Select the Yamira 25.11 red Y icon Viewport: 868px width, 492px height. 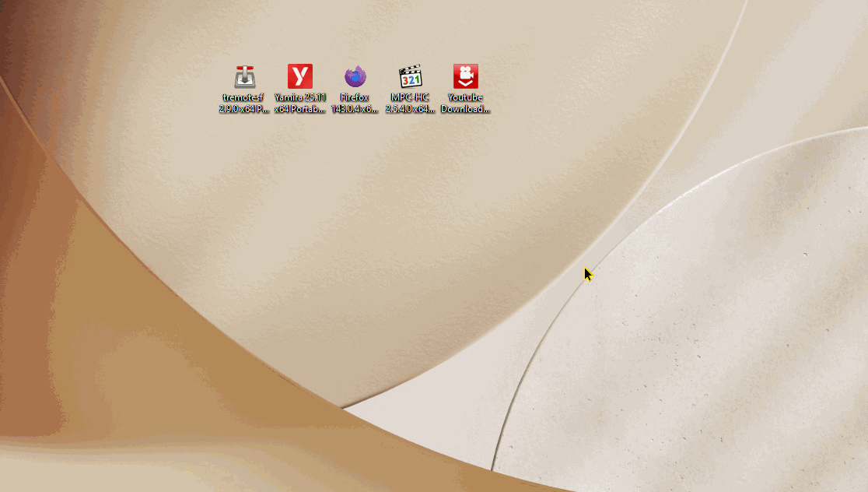[x=299, y=76]
